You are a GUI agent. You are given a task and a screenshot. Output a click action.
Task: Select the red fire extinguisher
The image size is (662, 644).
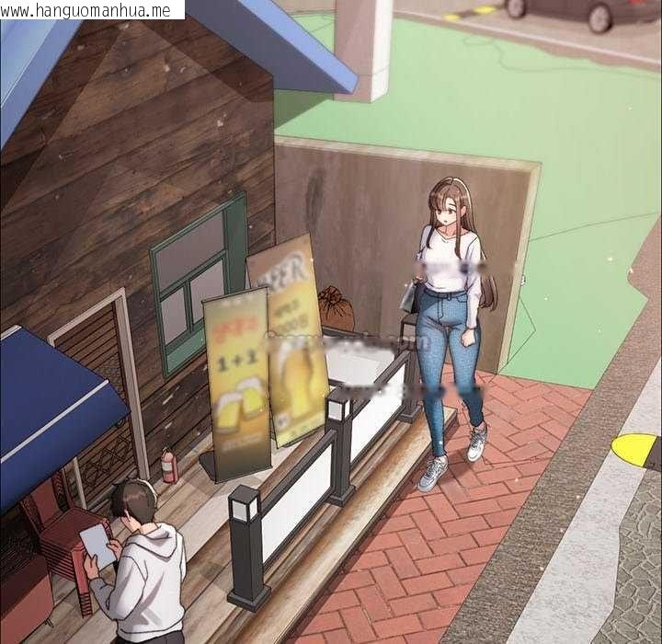170,466
